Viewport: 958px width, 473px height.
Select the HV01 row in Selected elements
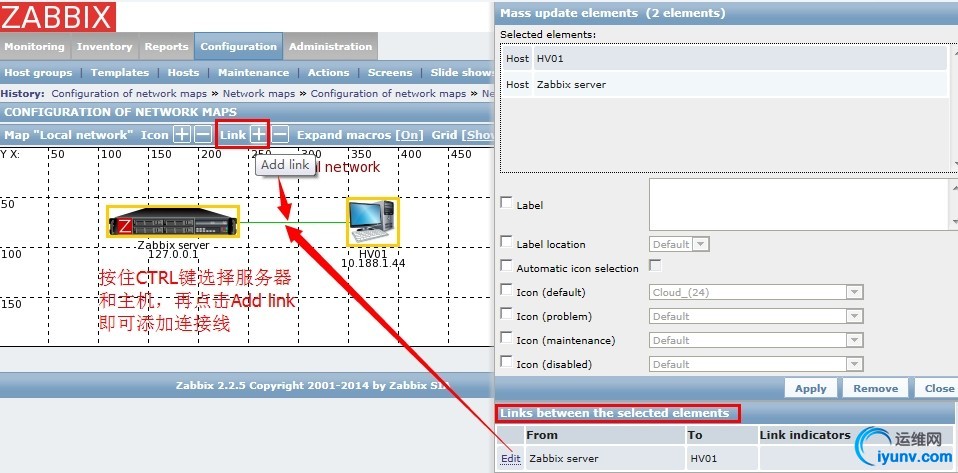[725, 59]
